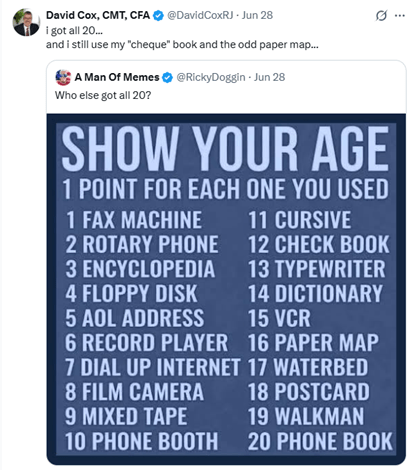The image size is (410, 470).
Task: Click the verified badge beside David Cox's name
Action: click(x=158, y=15)
